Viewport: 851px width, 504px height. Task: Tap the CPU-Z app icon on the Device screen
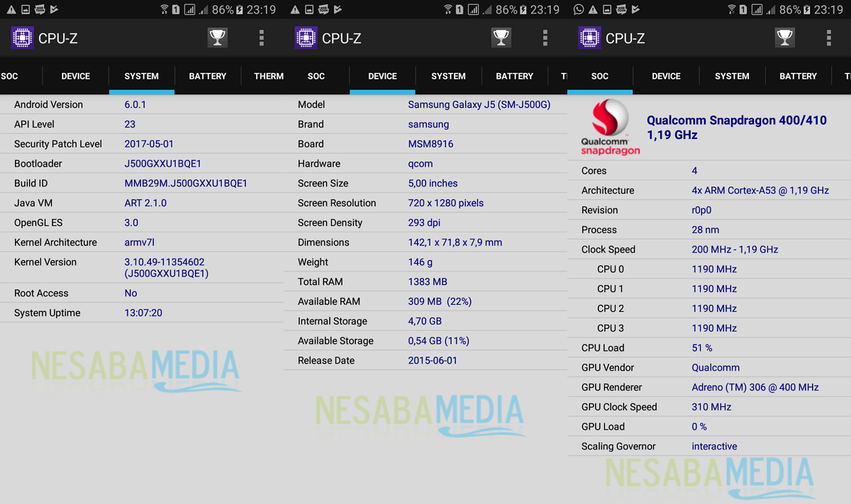pos(306,38)
